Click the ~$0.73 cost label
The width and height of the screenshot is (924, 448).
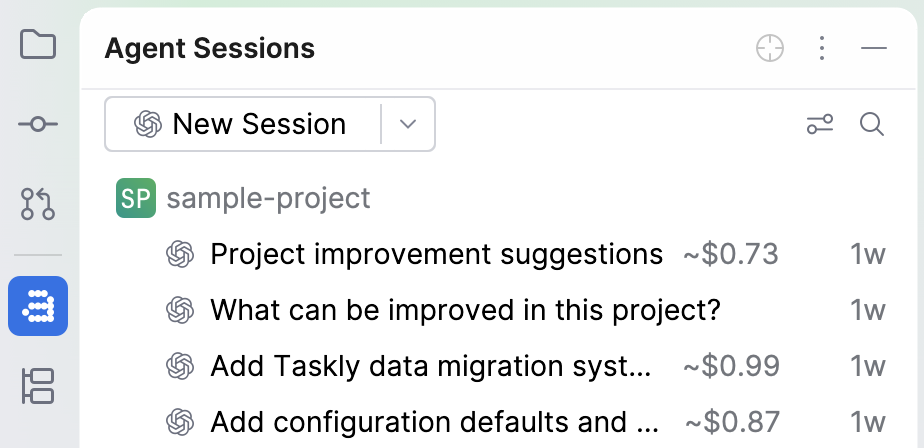tap(731, 255)
